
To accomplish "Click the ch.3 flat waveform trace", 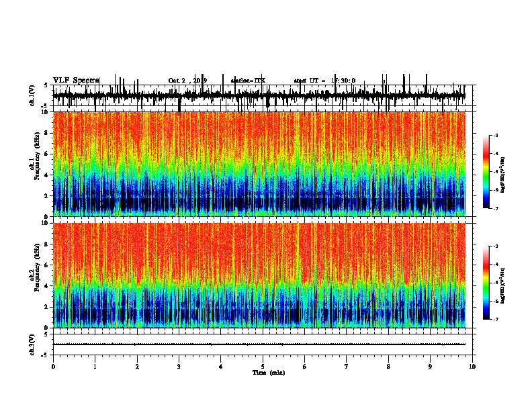I will (259, 345).
